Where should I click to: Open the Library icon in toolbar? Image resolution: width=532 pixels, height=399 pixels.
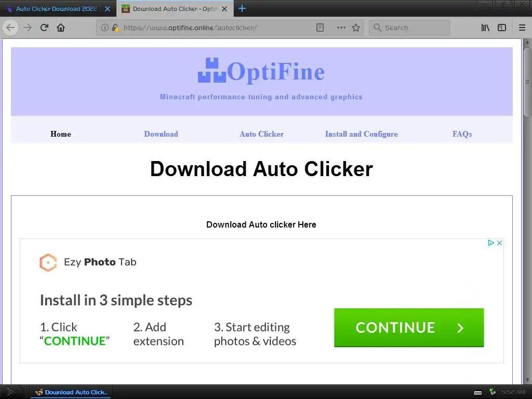click(485, 28)
